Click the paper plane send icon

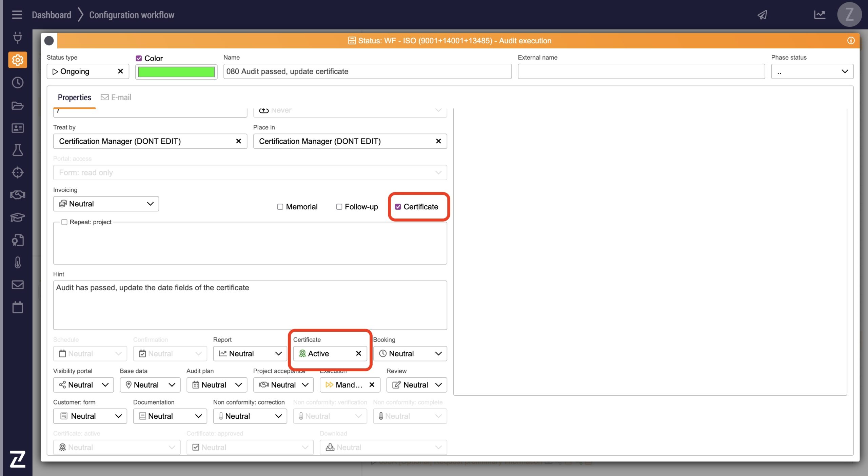pos(762,15)
